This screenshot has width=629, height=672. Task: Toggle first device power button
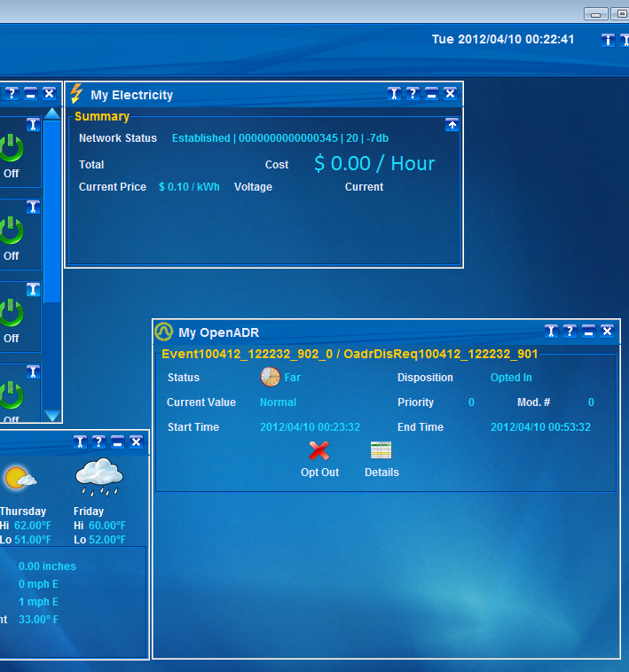click(x=12, y=148)
